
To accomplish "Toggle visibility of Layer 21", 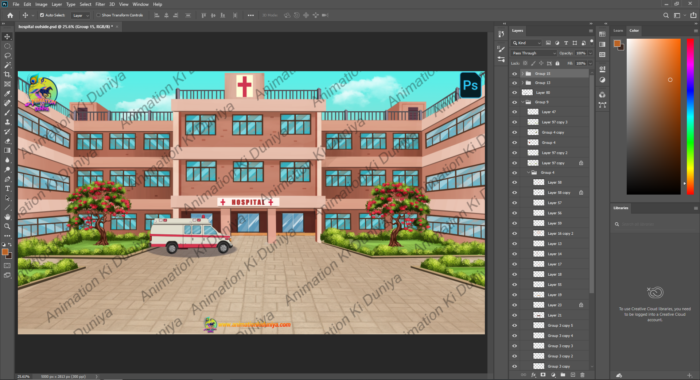I will point(514,315).
